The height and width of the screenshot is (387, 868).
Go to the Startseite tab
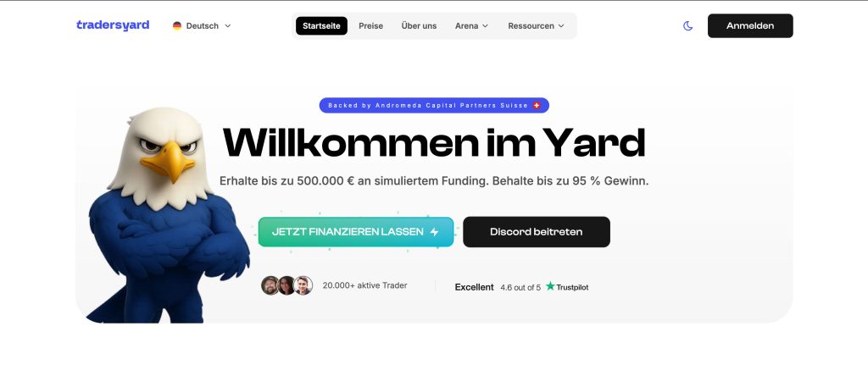(321, 26)
